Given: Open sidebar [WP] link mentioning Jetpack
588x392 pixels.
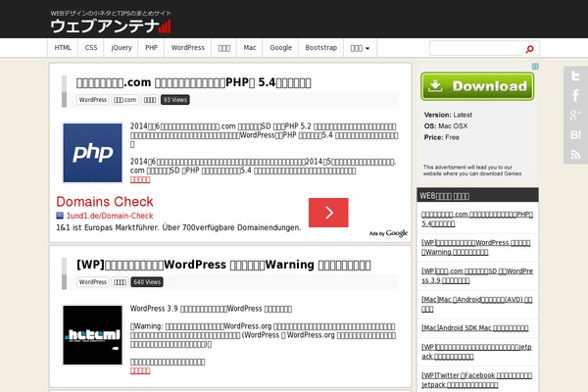Looking at the screenshot, I should click(x=476, y=352).
